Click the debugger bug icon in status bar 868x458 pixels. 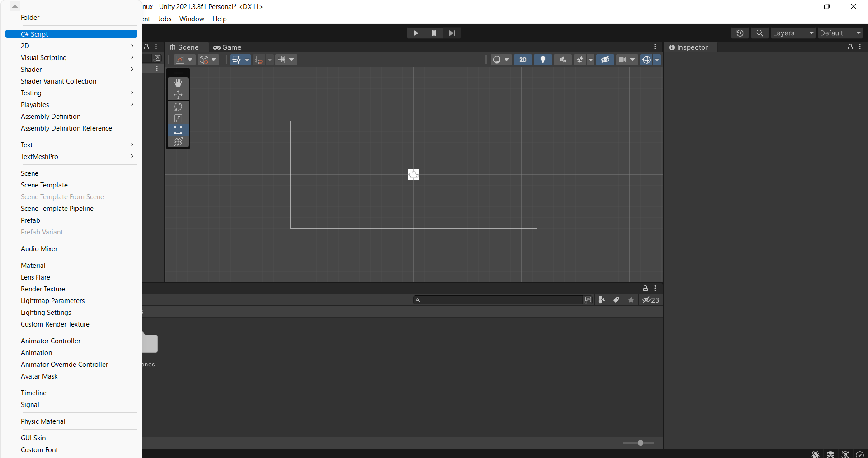(x=816, y=454)
